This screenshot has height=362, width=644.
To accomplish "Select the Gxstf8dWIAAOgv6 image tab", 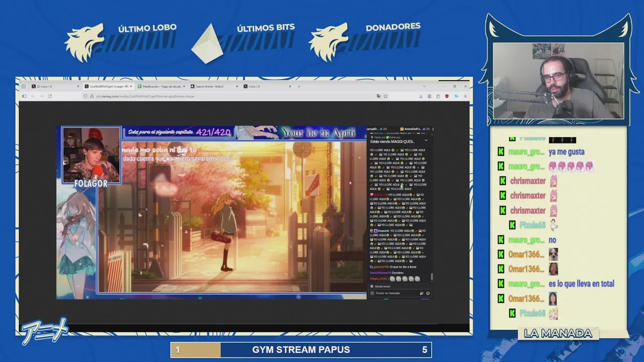I will coord(109,86).
